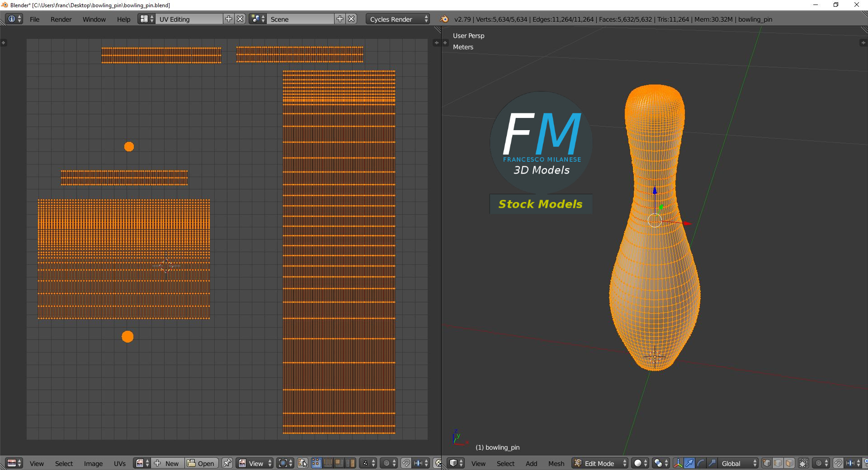Toggle limit selection to visible
868x470 pixels.
click(803, 463)
